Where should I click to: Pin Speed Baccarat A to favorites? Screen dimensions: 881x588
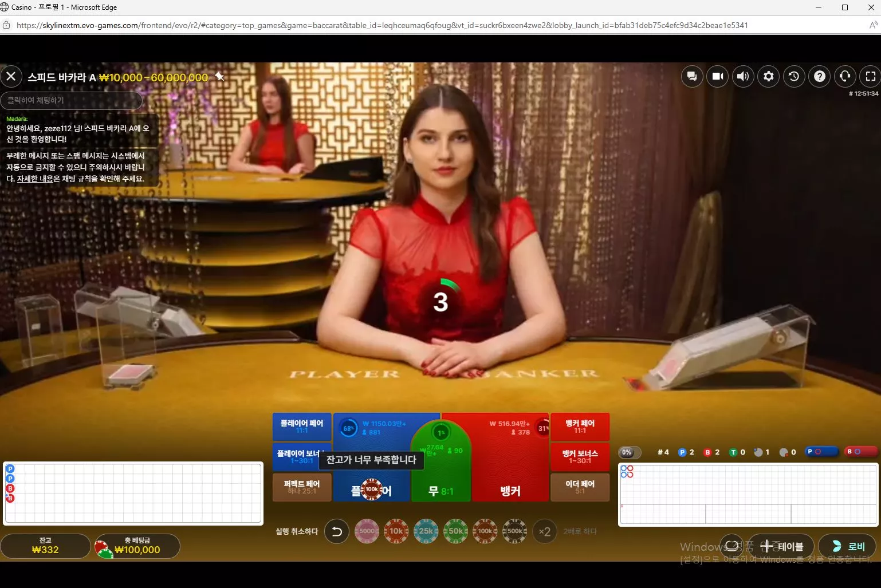click(219, 77)
